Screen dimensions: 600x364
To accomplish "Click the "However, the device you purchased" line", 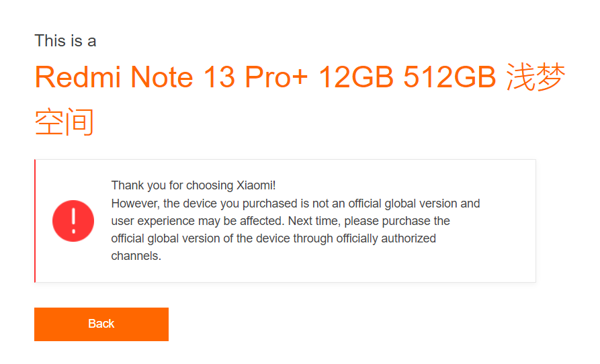I will tap(296, 203).
